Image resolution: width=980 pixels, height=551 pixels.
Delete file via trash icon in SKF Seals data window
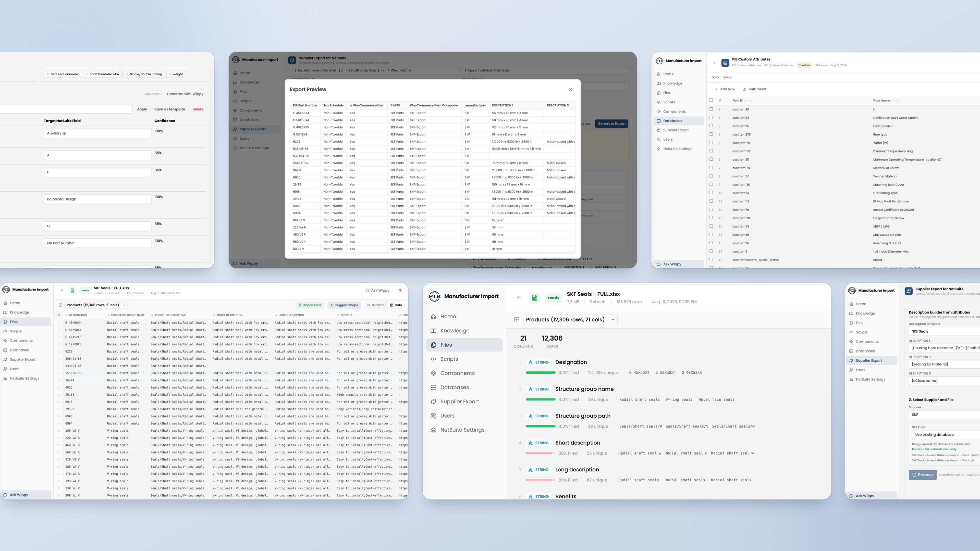[400, 291]
